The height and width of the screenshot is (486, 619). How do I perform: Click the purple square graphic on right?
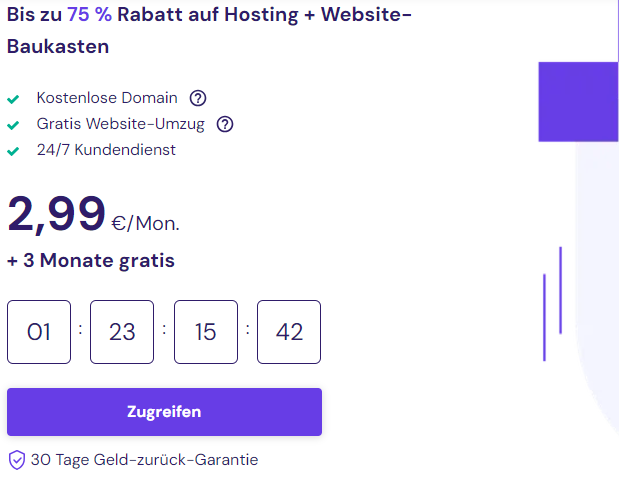578,102
